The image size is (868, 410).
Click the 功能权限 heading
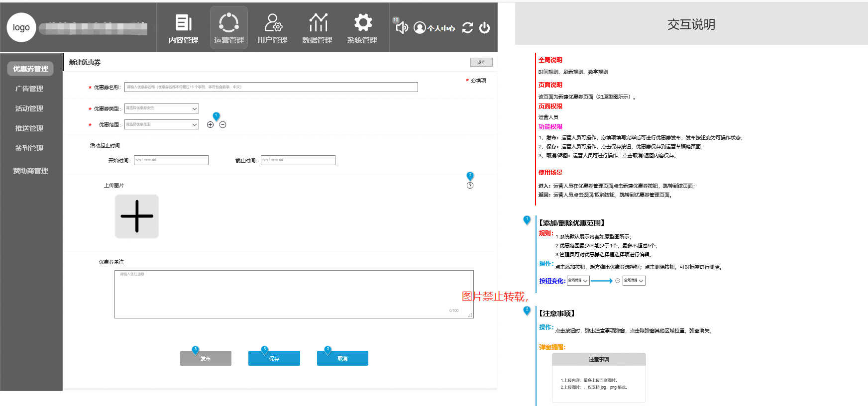coord(550,127)
